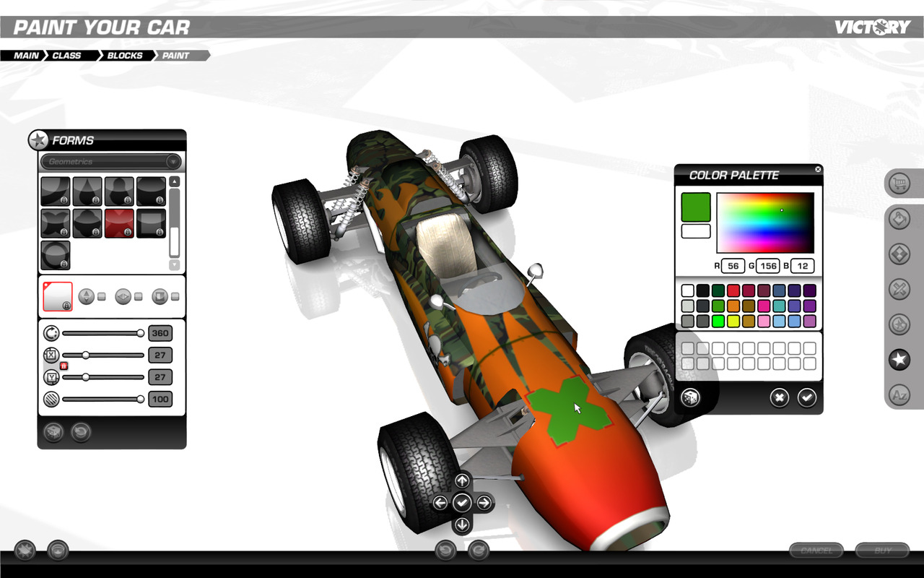Confirm placement with the center checkmark of the move pad

(x=462, y=502)
